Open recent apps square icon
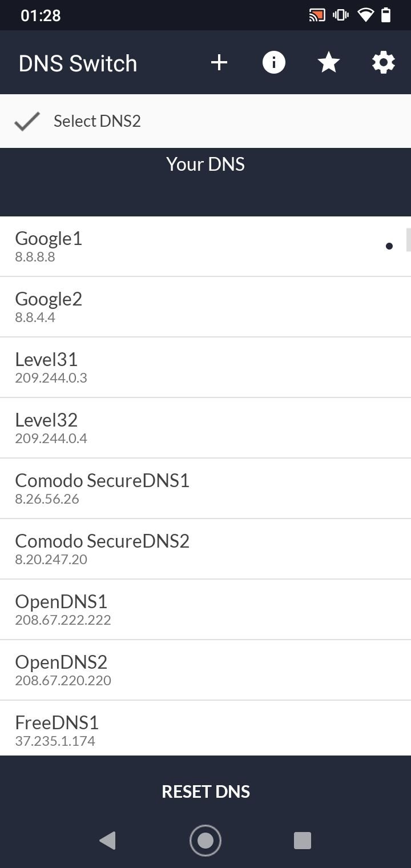The height and width of the screenshot is (868, 411). [302, 841]
